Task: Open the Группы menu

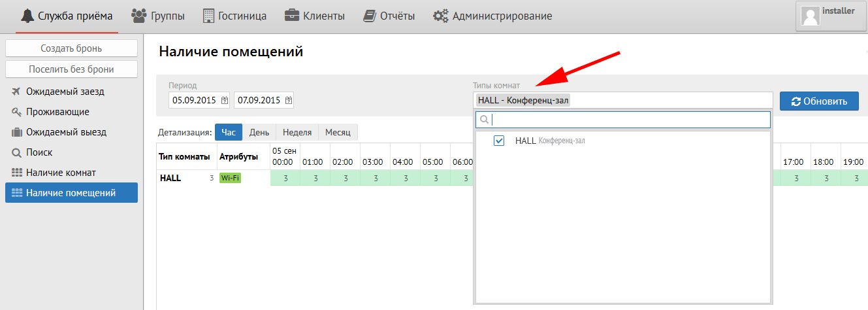Action: pyautogui.click(x=158, y=16)
